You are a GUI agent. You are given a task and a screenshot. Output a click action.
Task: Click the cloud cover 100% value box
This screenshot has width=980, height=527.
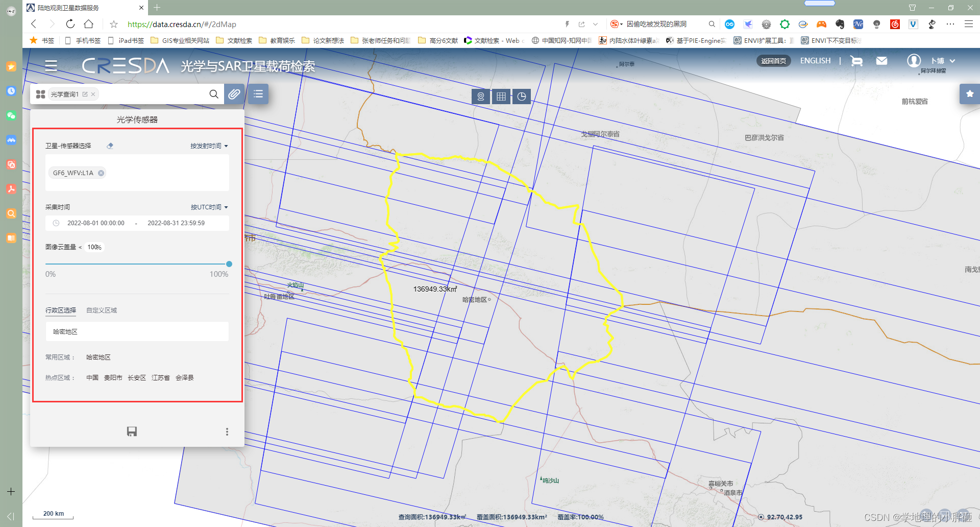[94, 247]
